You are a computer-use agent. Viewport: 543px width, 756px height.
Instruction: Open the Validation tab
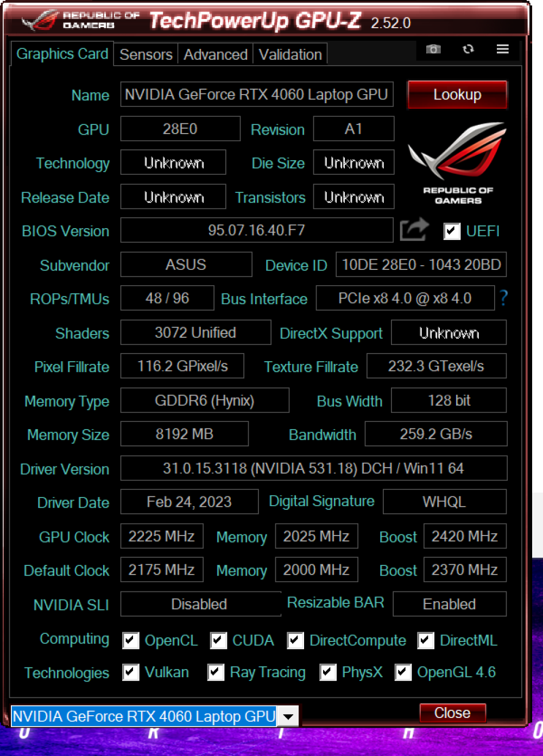290,55
